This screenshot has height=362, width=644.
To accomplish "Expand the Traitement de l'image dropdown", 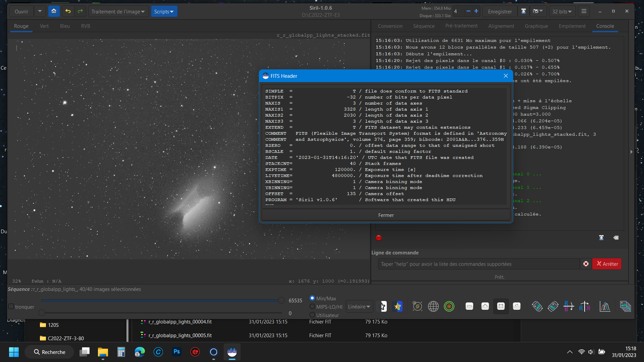I will click(118, 11).
